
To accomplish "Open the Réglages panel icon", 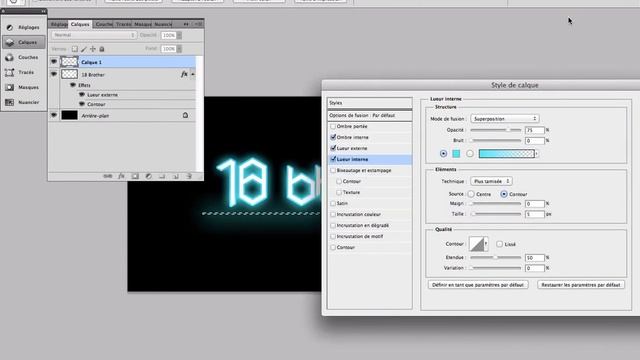I will tap(10, 27).
